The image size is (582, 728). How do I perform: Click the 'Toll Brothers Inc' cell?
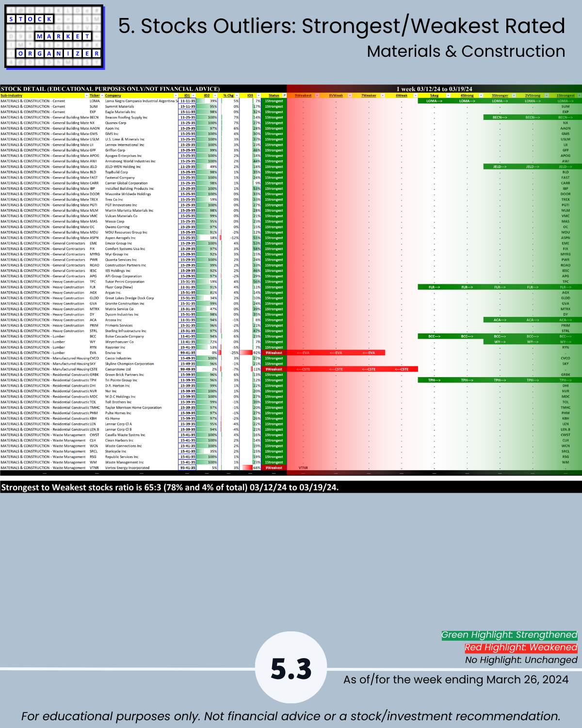pyautogui.click(x=141, y=402)
